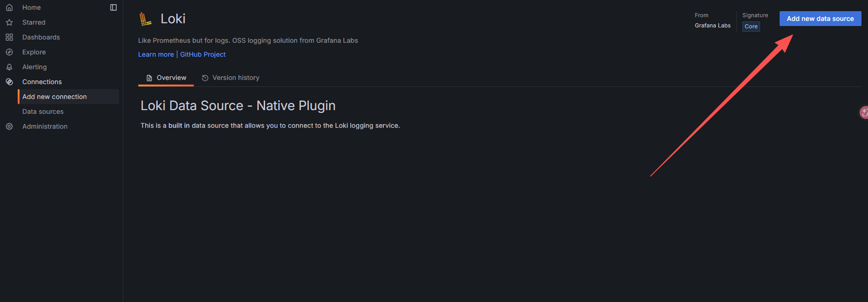Switch to the Version history tab
Image resolution: width=868 pixels, height=302 pixels.
(231, 78)
